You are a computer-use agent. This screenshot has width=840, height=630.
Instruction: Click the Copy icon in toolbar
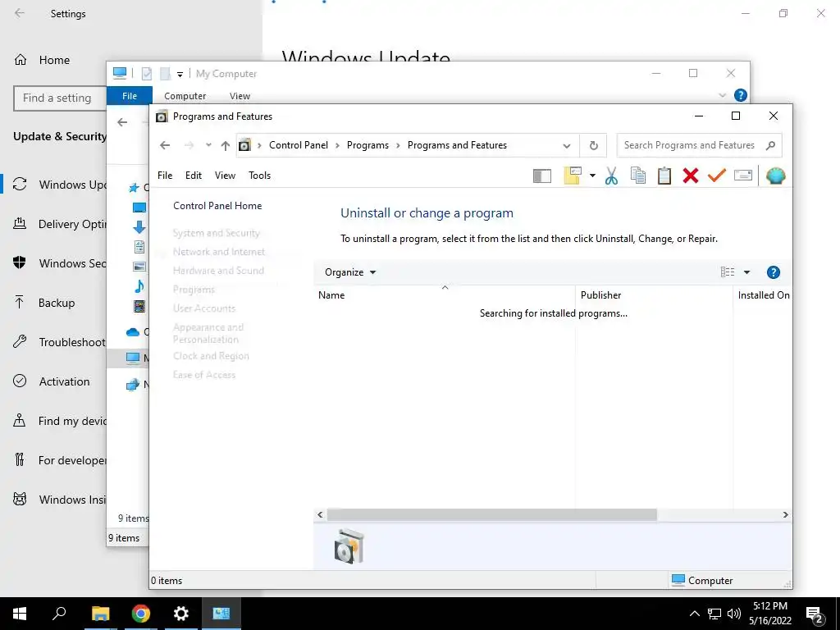(637, 176)
